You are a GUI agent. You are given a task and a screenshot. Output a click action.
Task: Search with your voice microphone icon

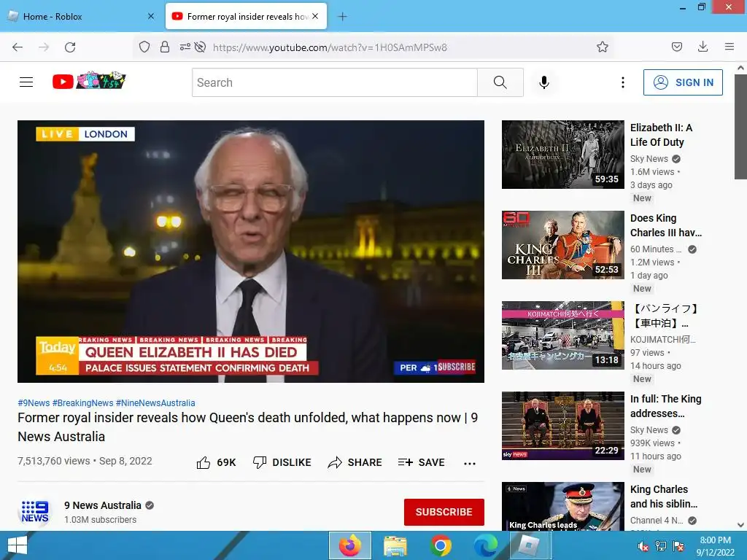(x=543, y=82)
